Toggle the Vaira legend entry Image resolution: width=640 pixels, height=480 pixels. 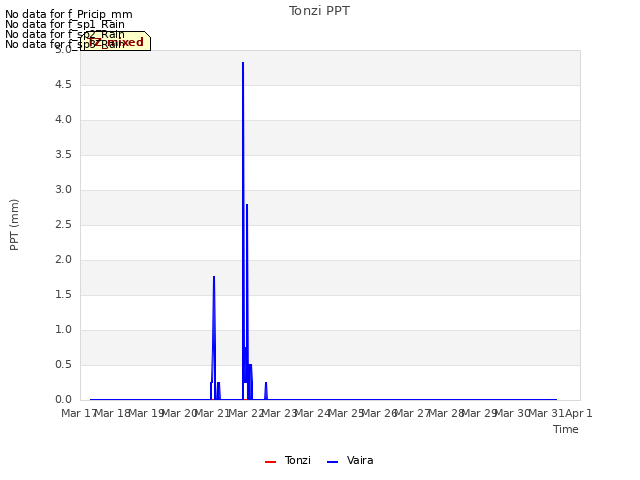[x=350, y=460]
